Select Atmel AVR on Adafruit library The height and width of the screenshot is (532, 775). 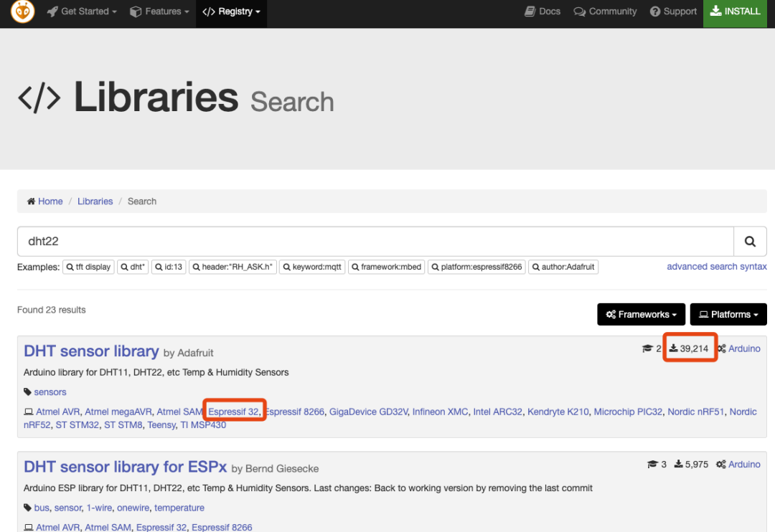58,412
